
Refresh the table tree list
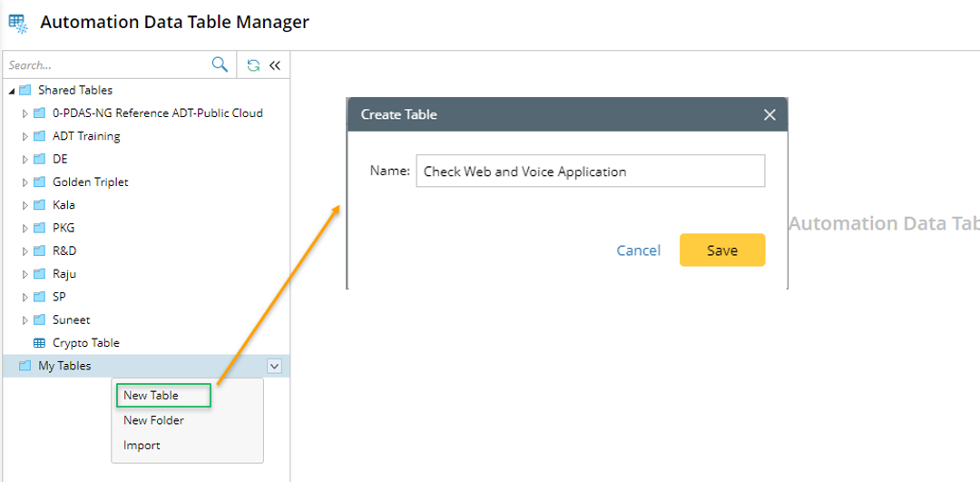pyautogui.click(x=253, y=65)
